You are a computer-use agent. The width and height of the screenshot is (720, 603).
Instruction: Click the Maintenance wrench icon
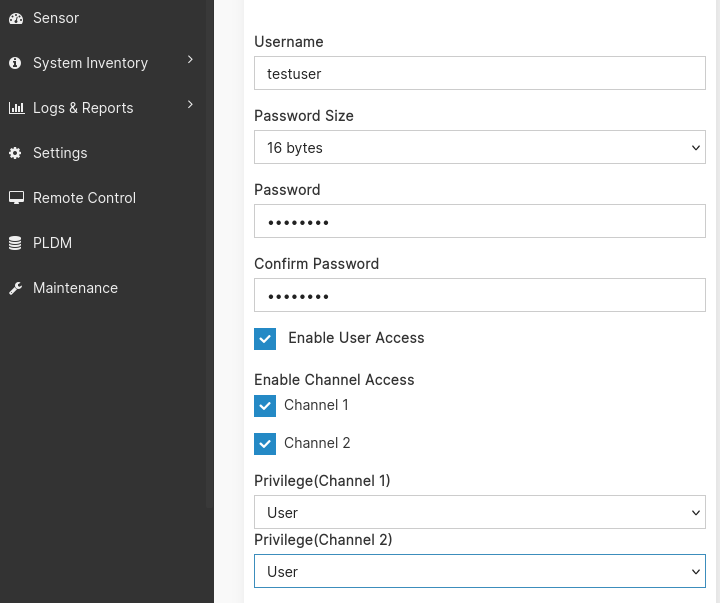(x=15, y=288)
